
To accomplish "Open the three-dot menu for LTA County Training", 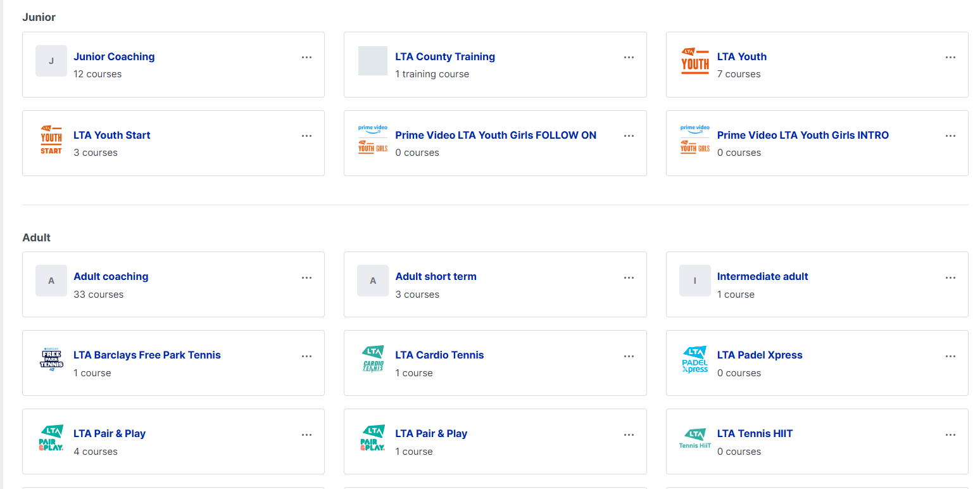I will tap(629, 57).
